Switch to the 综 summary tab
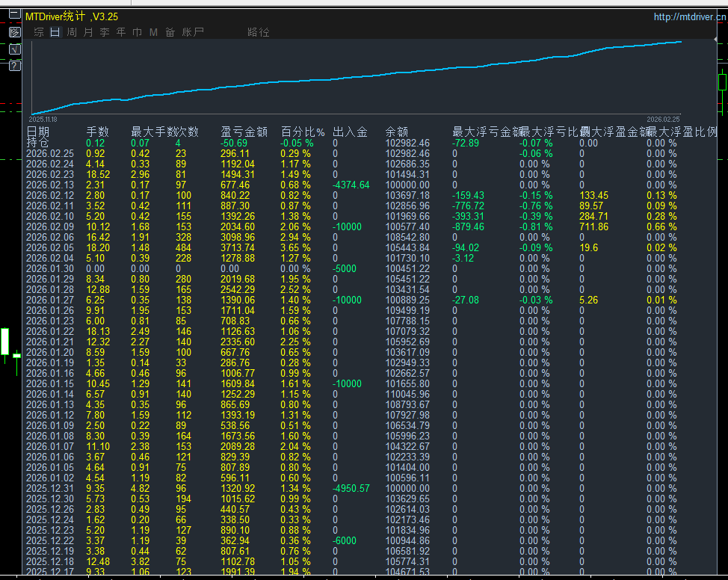 [39, 32]
